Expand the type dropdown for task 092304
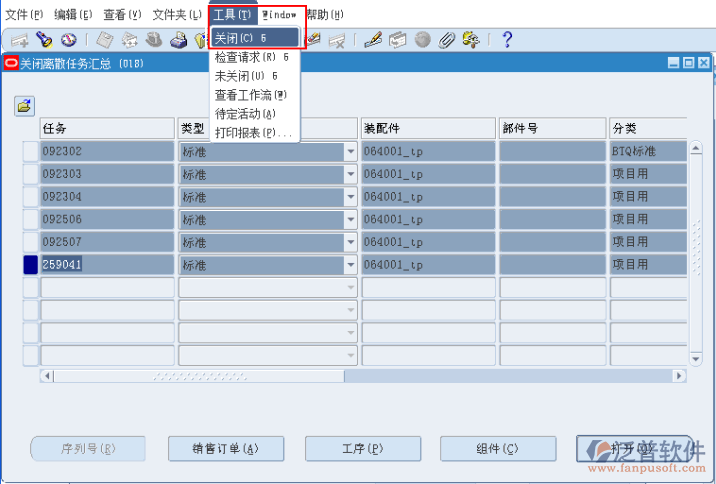The width and height of the screenshot is (716, 484). click(350, 197)
